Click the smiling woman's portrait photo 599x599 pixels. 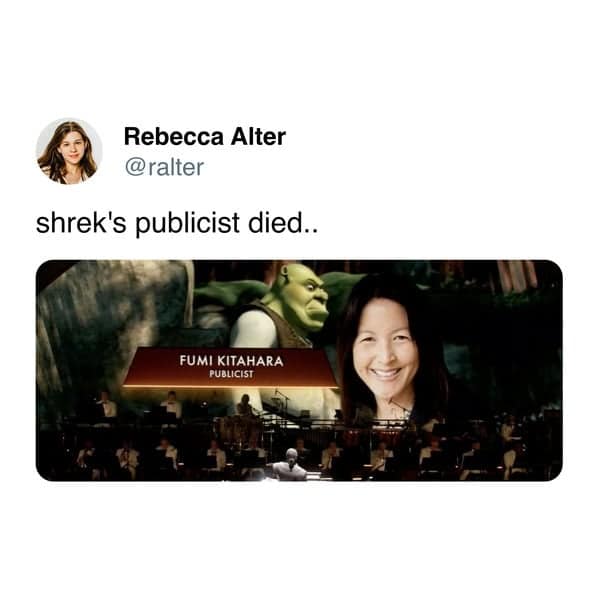(x=386, y=349)
